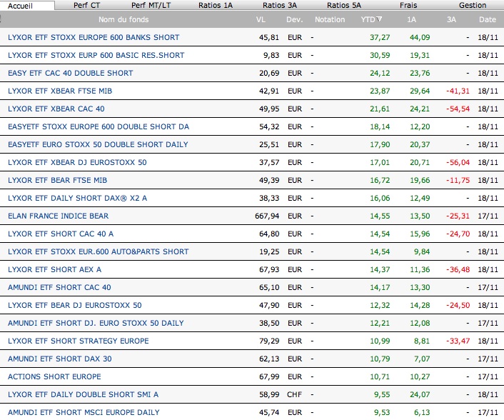Open AMUNDI ETF SHORT DAX 30 fund
Image resolution: width=504 pixels, height=420 pixels.
(x=60, y=359)
